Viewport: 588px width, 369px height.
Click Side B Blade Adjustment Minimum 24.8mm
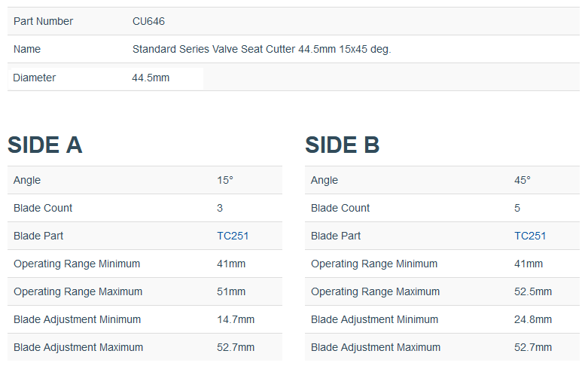click(533, 319)
